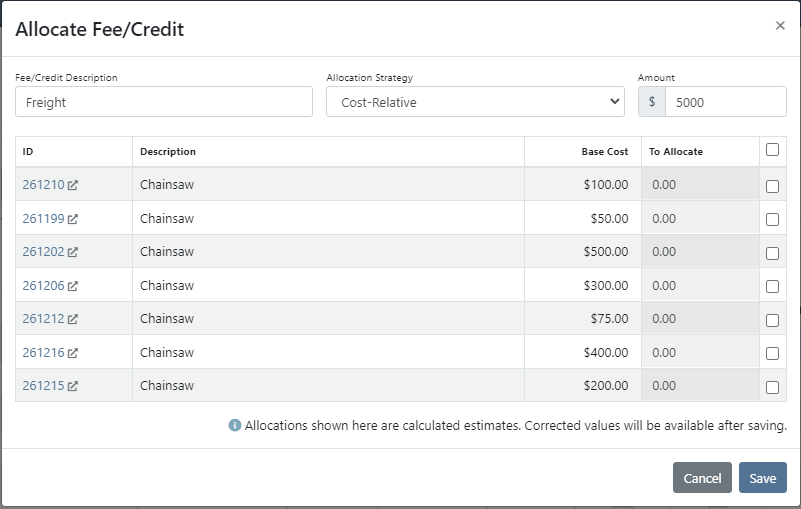Open the Allocation Strategy dropdown
801x509 pixels.
[x=475, y=102]
